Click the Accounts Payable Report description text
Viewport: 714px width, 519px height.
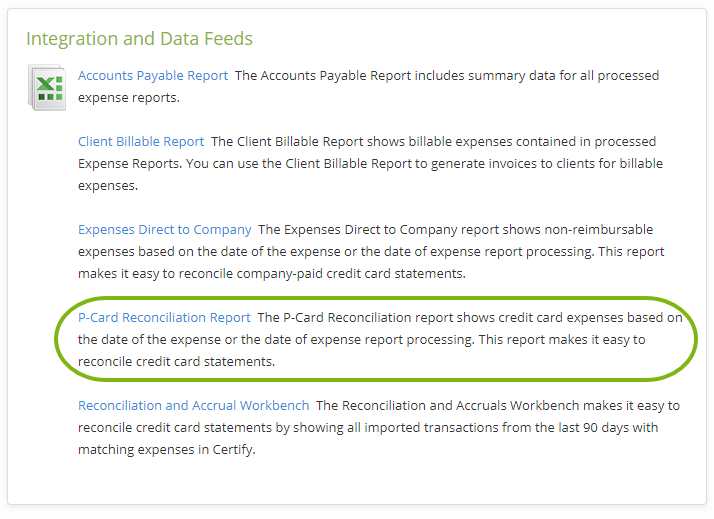pyautogui.click(x=368, y=86)
